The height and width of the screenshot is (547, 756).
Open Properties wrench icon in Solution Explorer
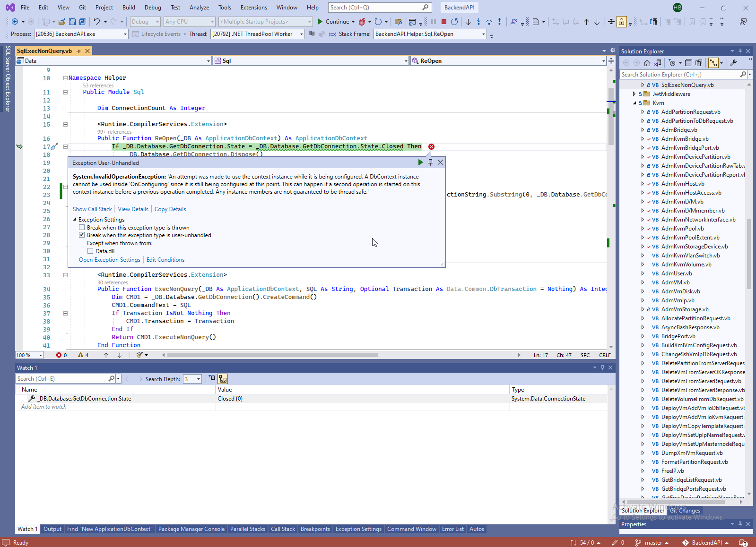point(733,63)
